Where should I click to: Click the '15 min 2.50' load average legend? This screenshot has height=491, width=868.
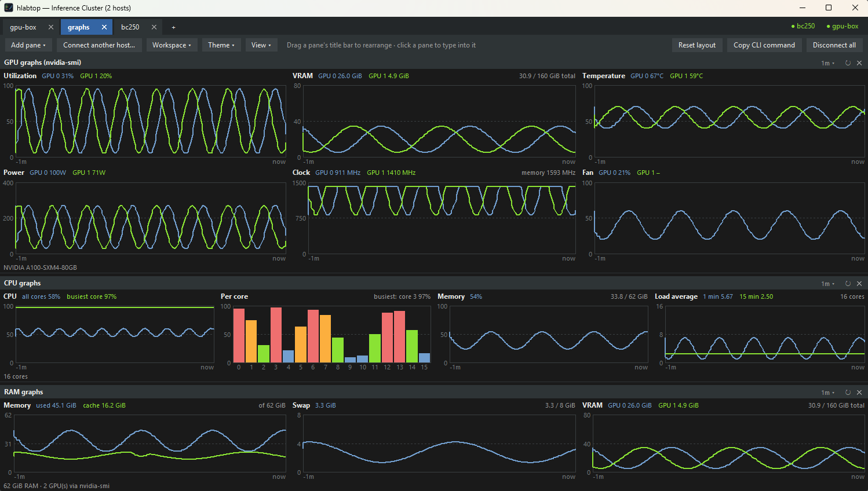756,296
